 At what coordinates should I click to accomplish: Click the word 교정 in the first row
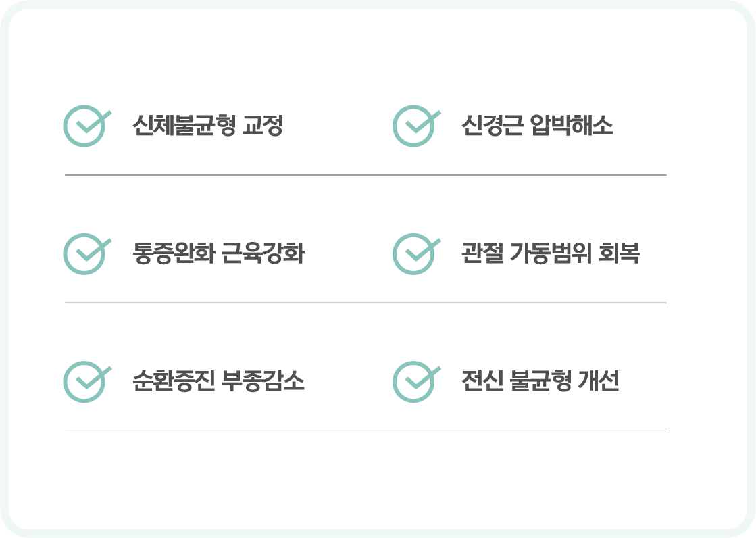click(x=261, y=126)
